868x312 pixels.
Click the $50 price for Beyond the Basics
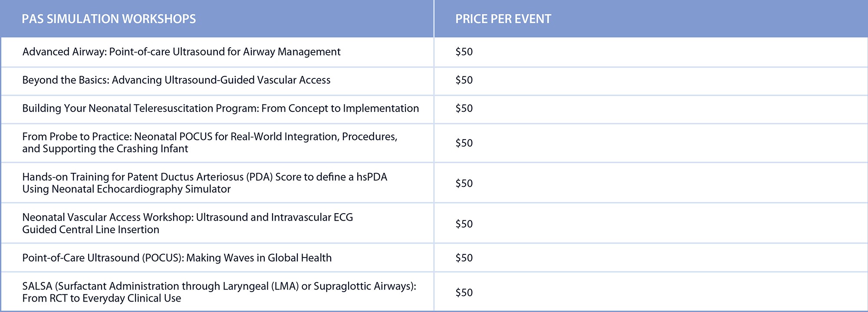point(464,80)
